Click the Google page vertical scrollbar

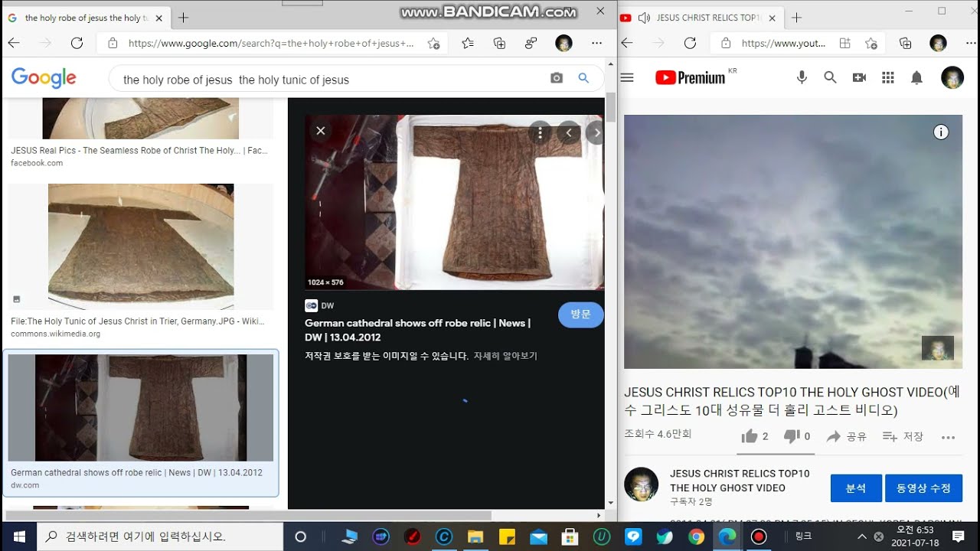coord(610,107)
